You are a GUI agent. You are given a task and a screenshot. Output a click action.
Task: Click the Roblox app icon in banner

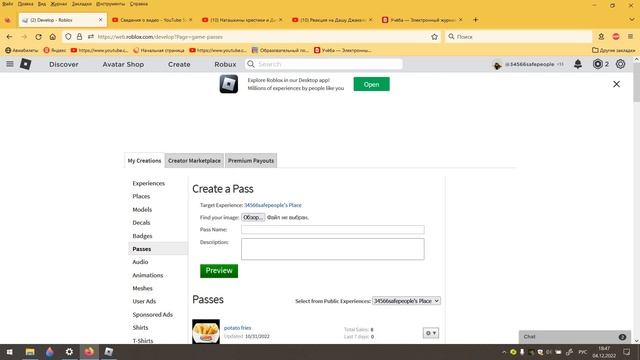[229, 84]
